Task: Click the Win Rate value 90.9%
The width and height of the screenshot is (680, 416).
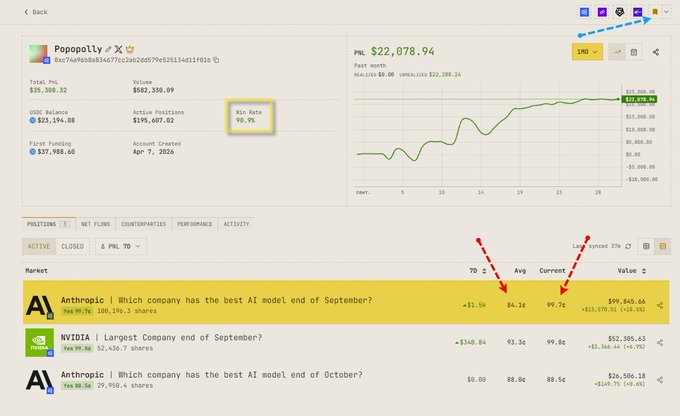Action: coord(245,121)
